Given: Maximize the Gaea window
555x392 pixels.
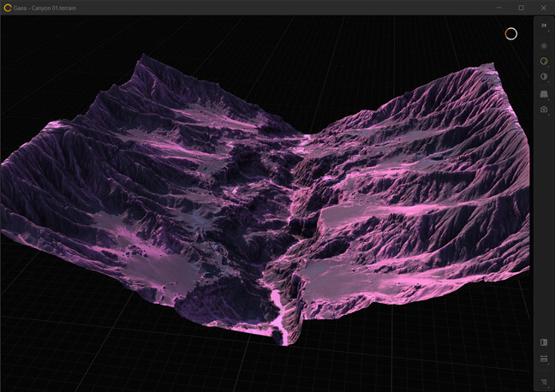Looking at the screenshot, I should pos(521,8).
